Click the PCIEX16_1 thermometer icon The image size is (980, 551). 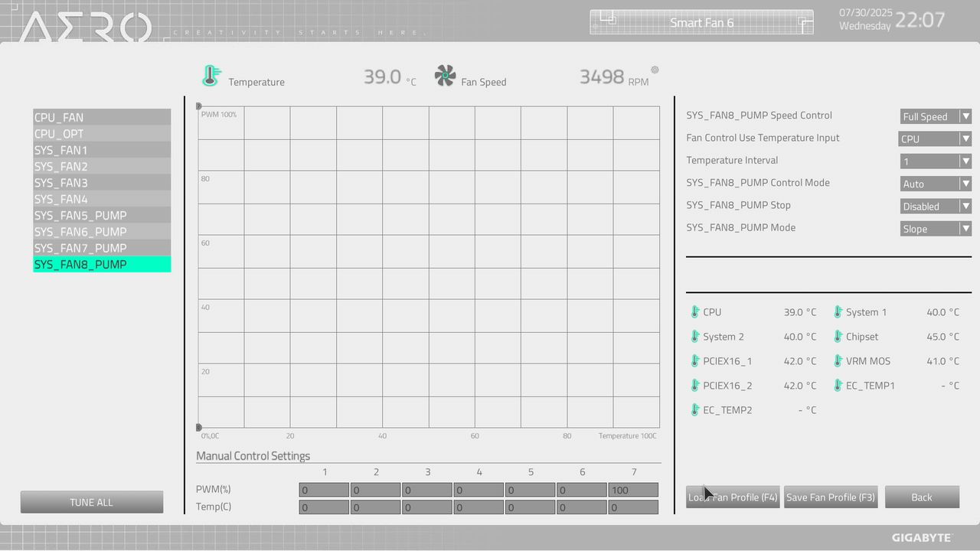pos(694,360)
